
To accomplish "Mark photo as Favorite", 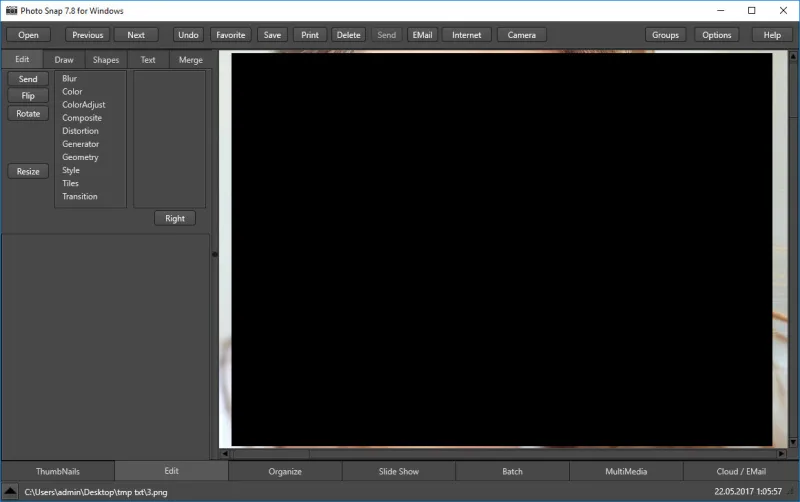I will [231, 35].
